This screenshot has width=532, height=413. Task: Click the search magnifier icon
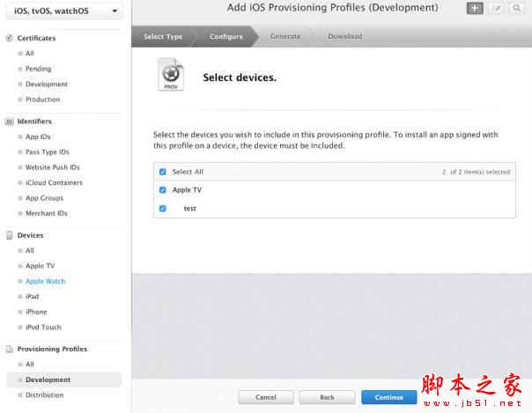(x=516, y=8)
